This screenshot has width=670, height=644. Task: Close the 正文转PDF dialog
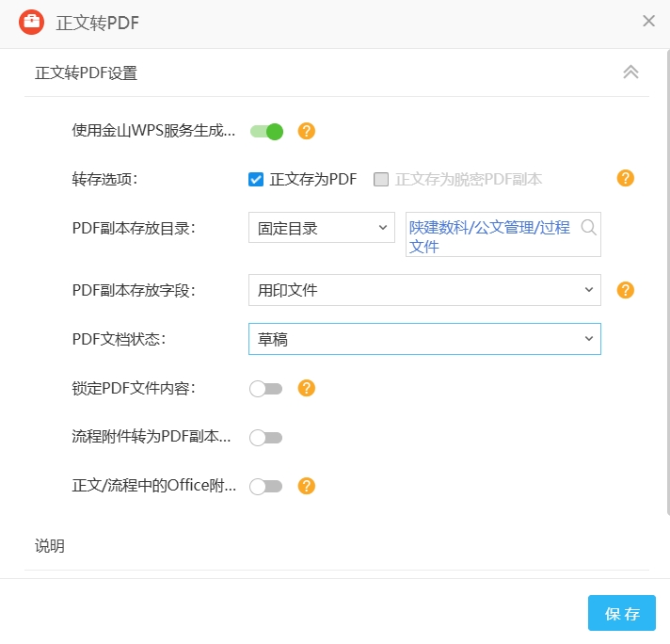648,21
